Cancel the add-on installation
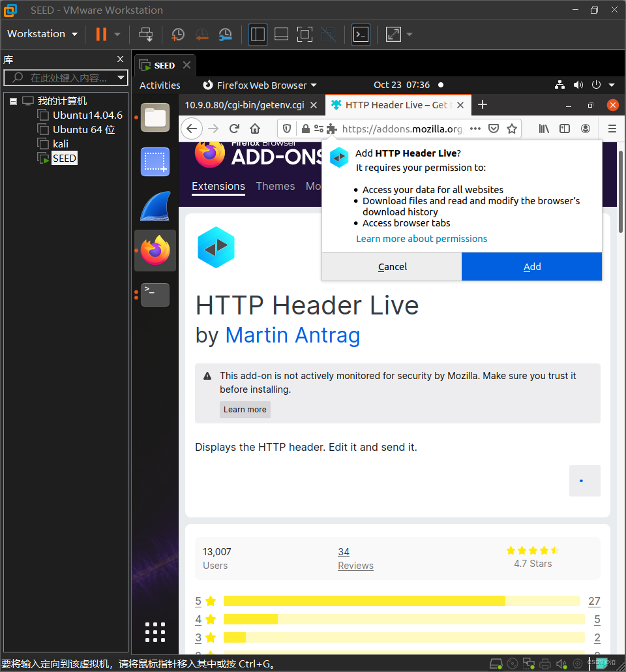 click(x=392, y=267)
